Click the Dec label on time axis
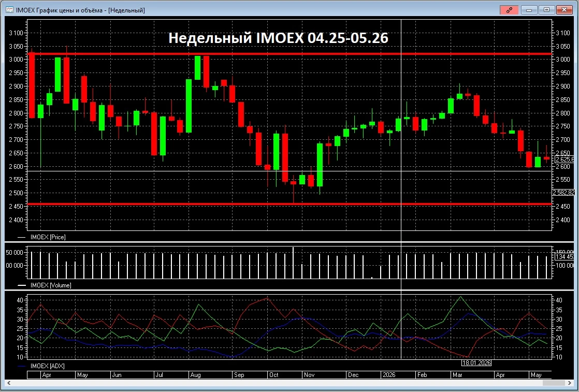This screenshot has height=392, width=579. (x=353, y=375)
